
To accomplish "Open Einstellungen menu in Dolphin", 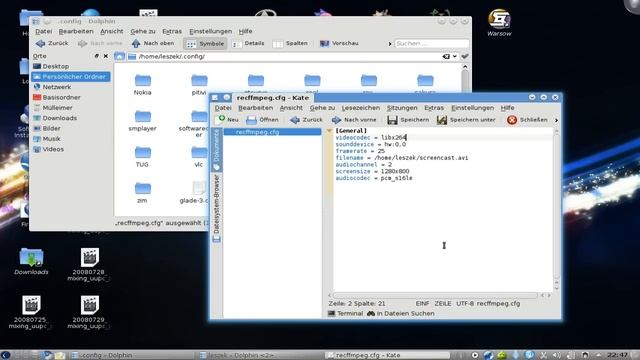I will click(x=210, y=31).
